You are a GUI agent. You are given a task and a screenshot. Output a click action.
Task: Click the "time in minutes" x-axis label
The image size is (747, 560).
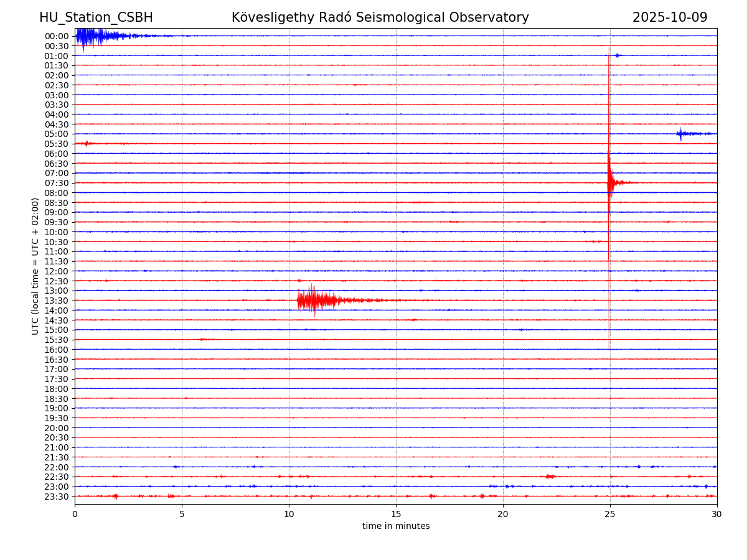point(396,526)
